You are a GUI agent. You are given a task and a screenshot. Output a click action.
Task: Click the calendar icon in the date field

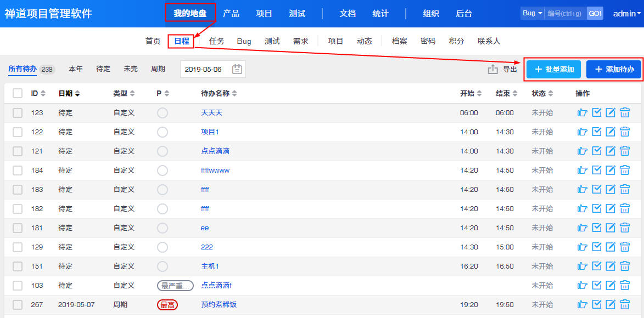point(237,69)
